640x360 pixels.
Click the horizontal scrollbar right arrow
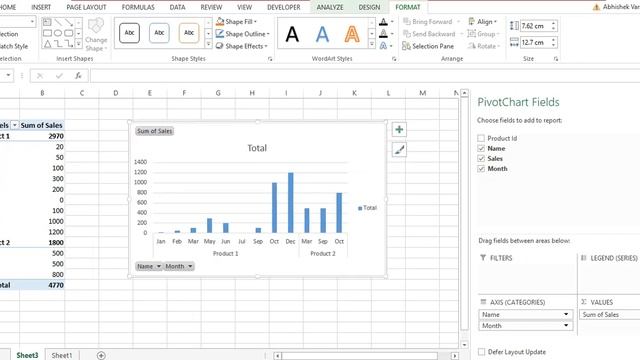(x=454, y=356)
